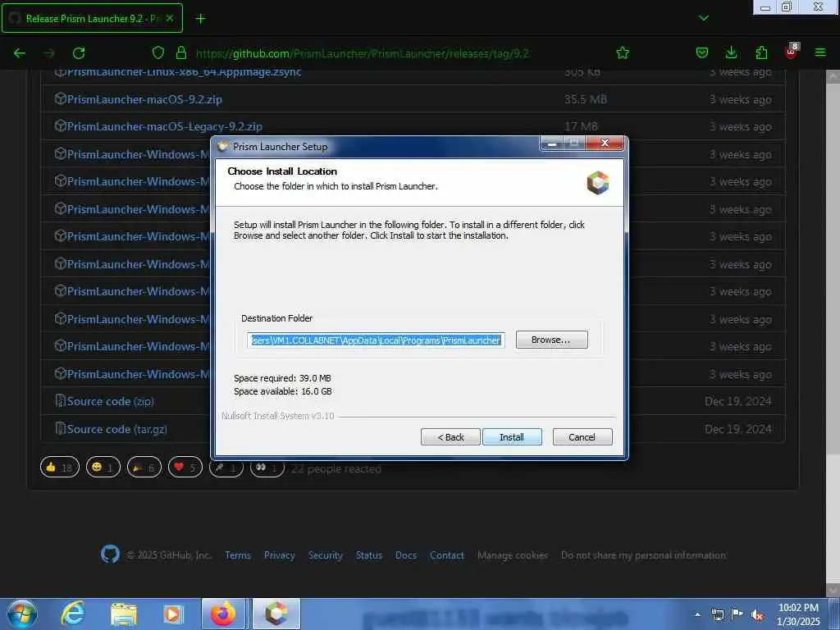Open Firefox downloads panel
The height and width of the screenshot is (630, 840).
pyautogui.click(x=731, y=53)
